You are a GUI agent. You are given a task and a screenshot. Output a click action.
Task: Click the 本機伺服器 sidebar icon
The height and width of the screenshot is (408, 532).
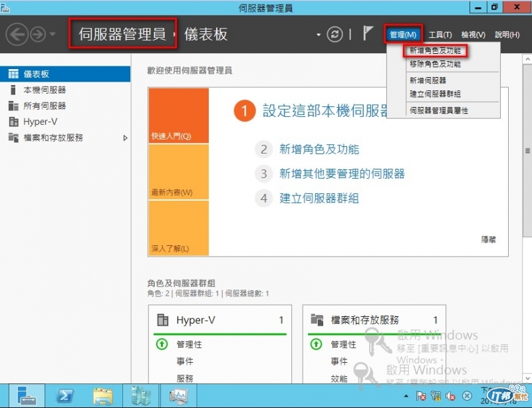(x=13, y=90)
